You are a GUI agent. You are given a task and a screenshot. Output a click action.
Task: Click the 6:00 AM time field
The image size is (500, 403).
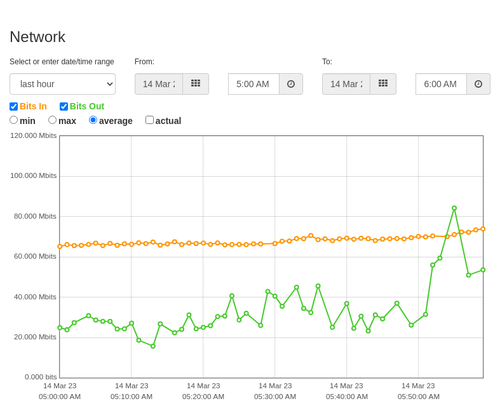click(x=441, y=84)
